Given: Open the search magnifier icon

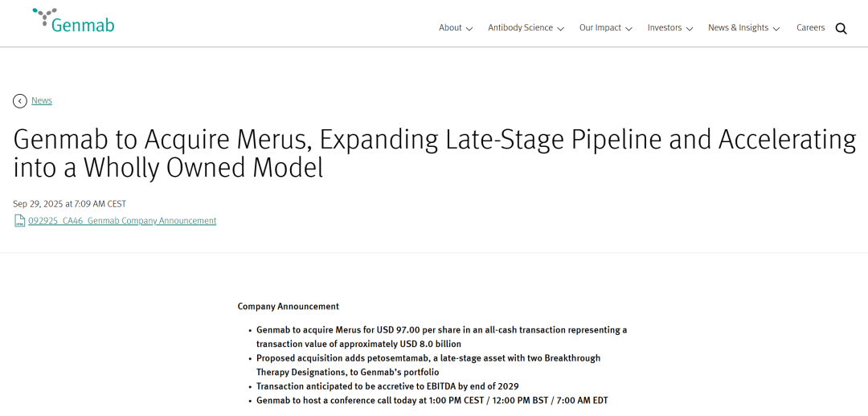Looking at the screenshot, I should click(x=841, y=29).
